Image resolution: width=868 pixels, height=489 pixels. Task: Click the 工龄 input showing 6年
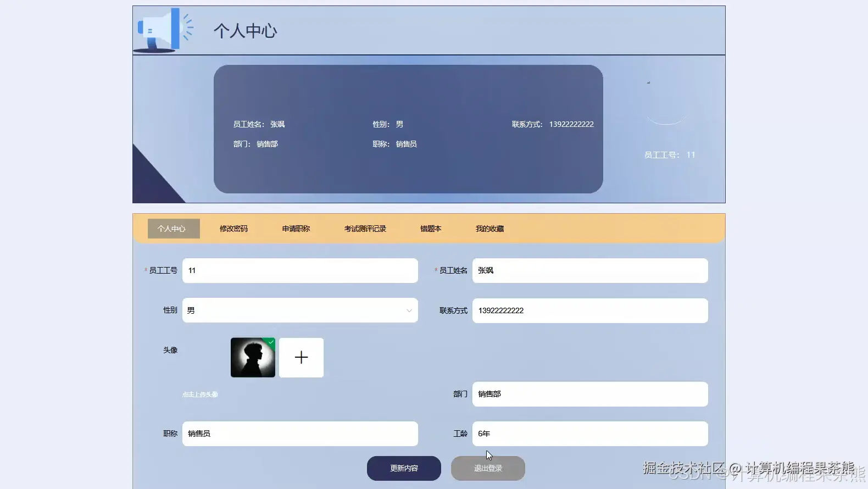point(590,434)
